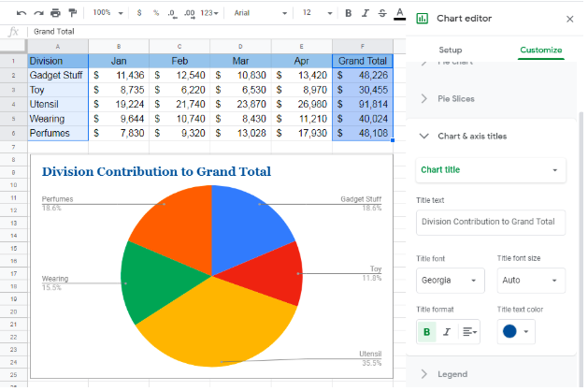Image resolution: width=588 pixels, height=391 pixels.
Task: Click the select-all corner box
Action: 13,46
